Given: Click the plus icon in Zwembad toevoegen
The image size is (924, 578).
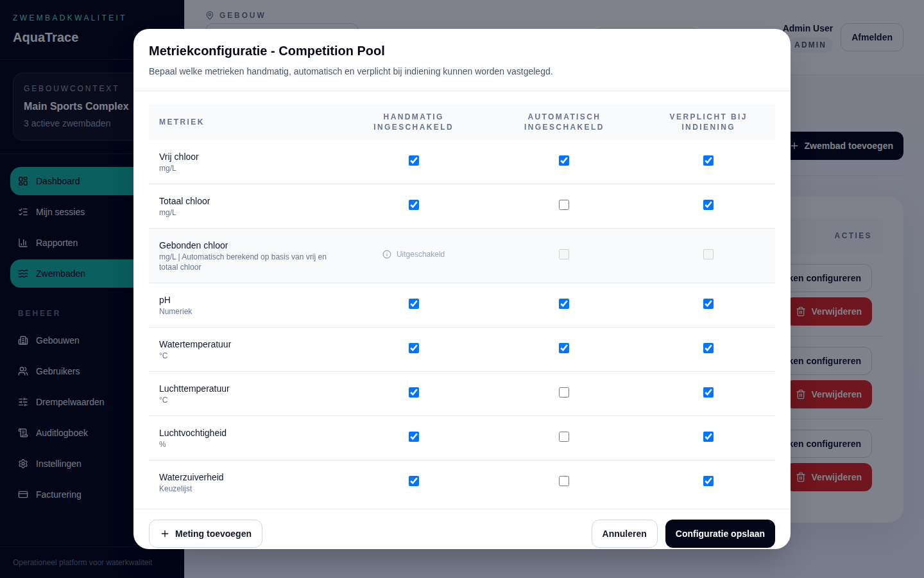Looking at the screenshot, I should (x=794, y=146).
